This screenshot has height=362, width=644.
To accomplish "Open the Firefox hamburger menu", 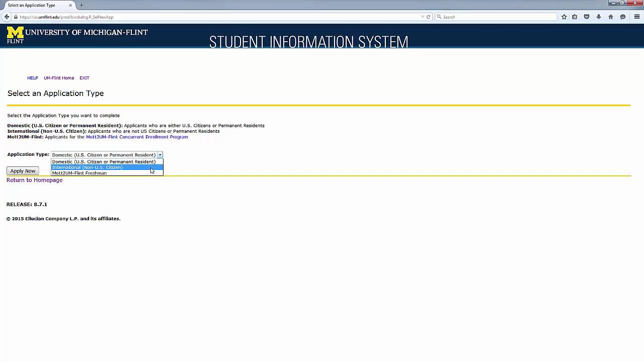I will coord(636,17).
